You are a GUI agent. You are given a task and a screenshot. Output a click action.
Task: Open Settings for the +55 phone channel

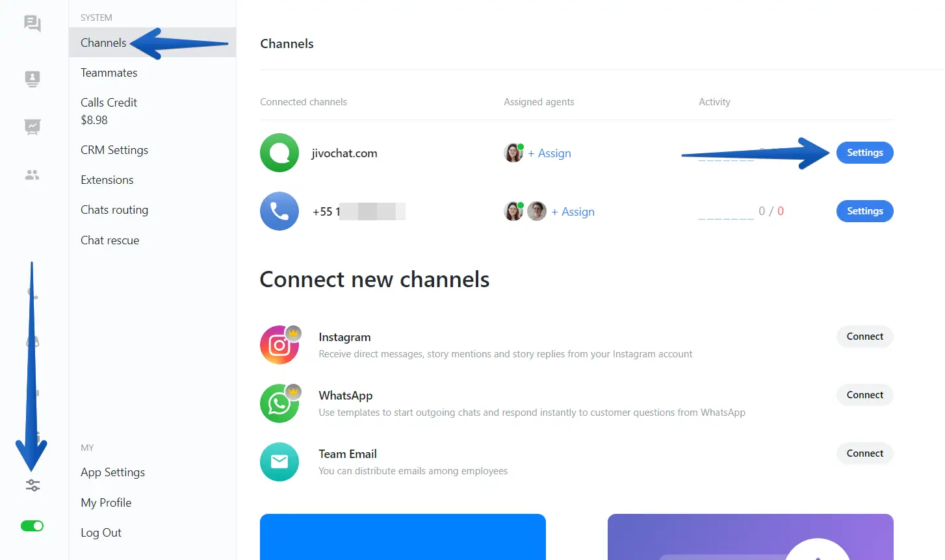tap(864, 211)
